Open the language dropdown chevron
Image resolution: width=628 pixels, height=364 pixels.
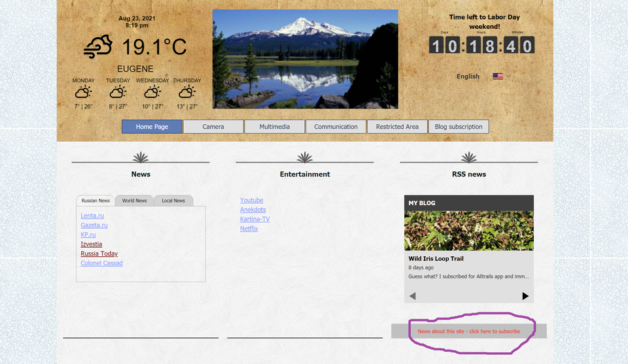(x=508, y=76)
